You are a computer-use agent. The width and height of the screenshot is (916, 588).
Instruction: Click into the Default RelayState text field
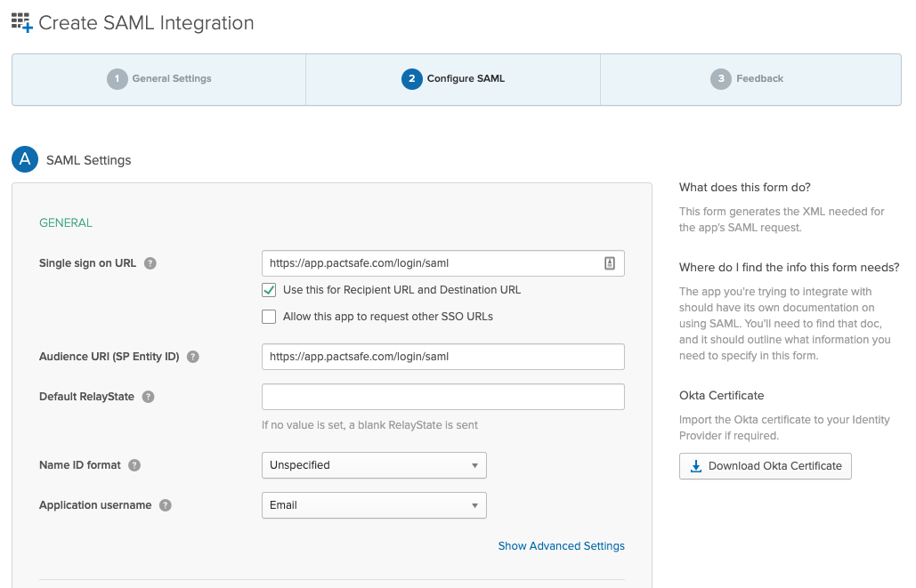click(442, 397)
